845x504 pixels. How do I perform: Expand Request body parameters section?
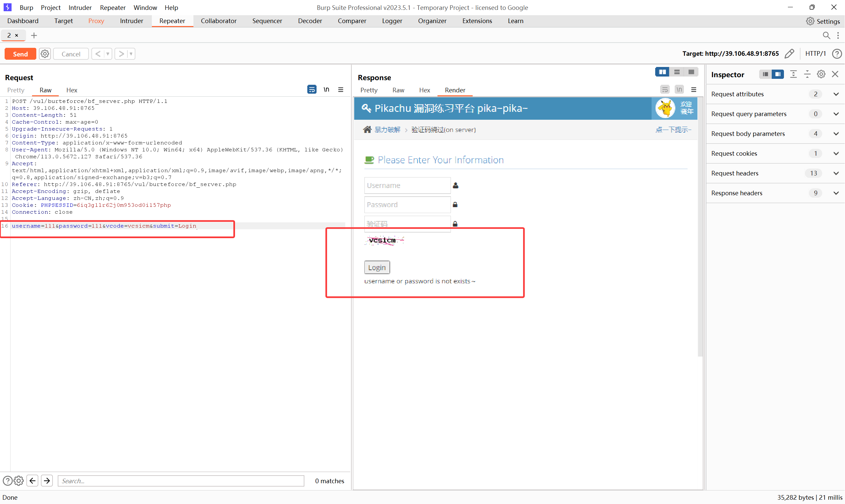pos(836,134)
